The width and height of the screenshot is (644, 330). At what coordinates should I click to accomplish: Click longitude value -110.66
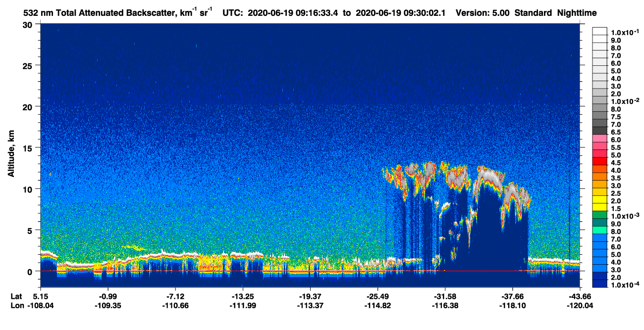(x=175, y=305)
